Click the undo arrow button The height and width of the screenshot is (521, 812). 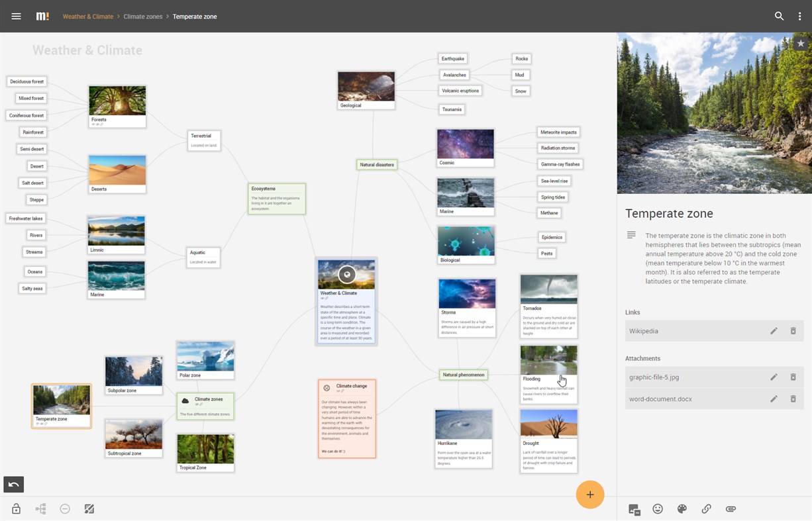14,485
